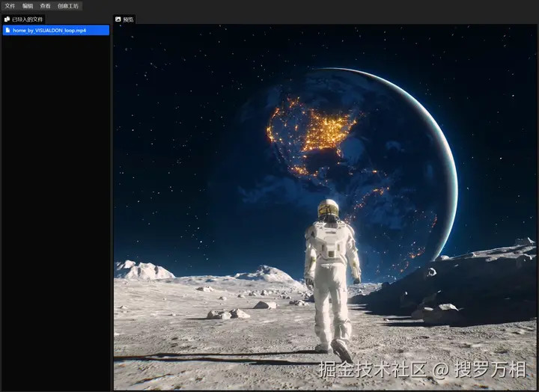This screenshot has height=392, width=539.
Task: Click the document icon beside the mp4 file
Action: pos(7,30)
